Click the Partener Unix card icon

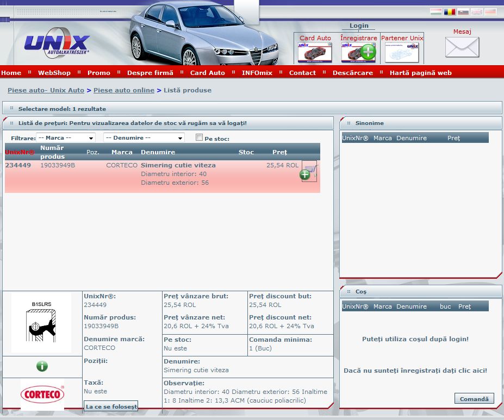(402, 52)
